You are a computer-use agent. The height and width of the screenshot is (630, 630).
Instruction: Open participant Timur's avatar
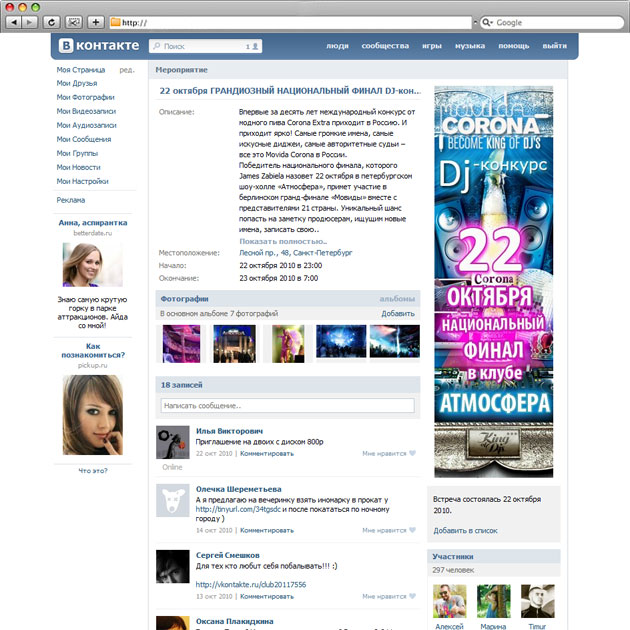coord(538,601)
